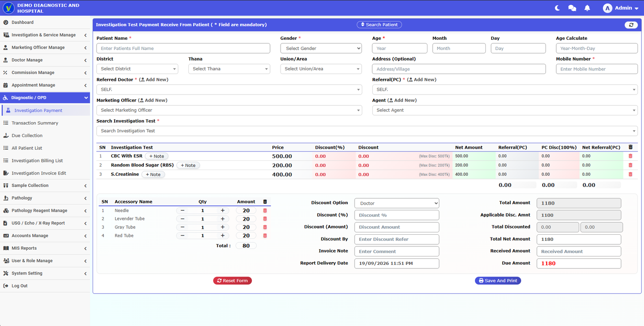This screenshot has width=644, height=326.
Task: Increase Gray Tube quantity with plus
Action: coord(223,227)
